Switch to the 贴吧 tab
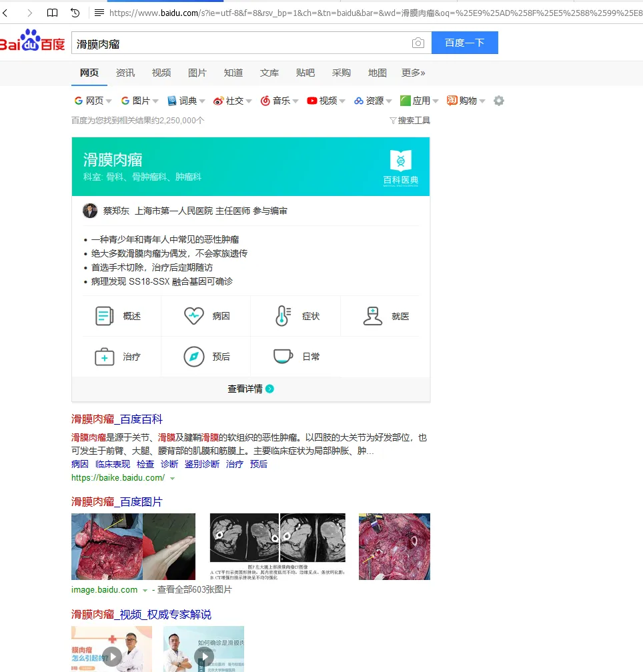The width and height of the screenshot is (643, 672). [305, 73]
